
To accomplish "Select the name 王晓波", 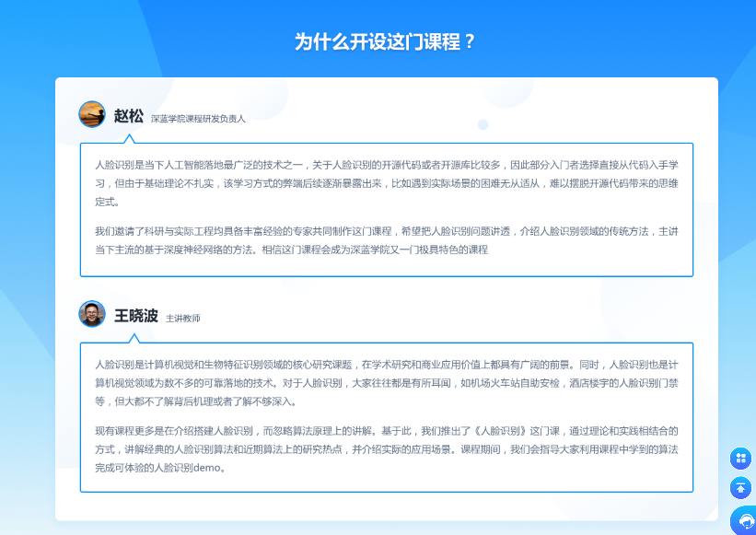I will (x=136, y=316).
